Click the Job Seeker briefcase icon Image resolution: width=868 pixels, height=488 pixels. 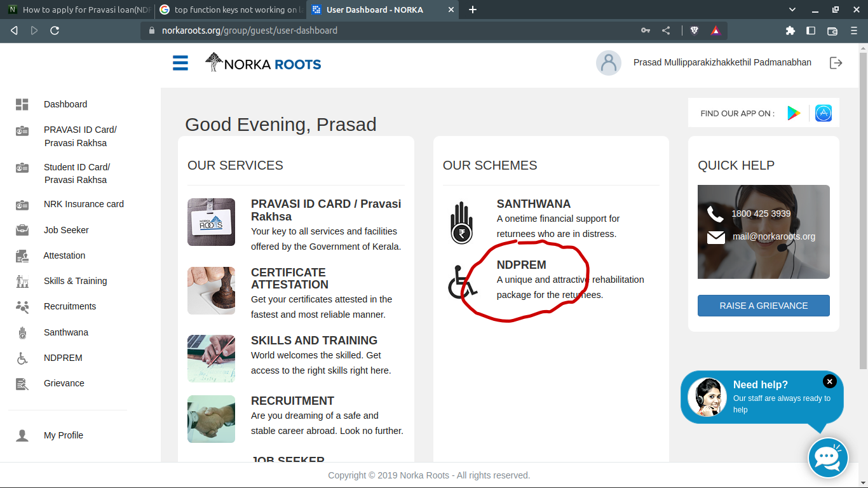click(22, 230)
